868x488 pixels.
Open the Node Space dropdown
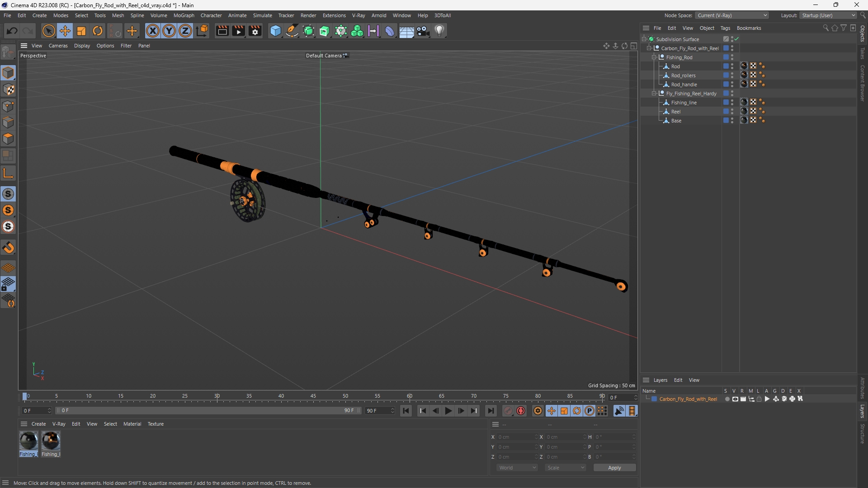point(731,15)
